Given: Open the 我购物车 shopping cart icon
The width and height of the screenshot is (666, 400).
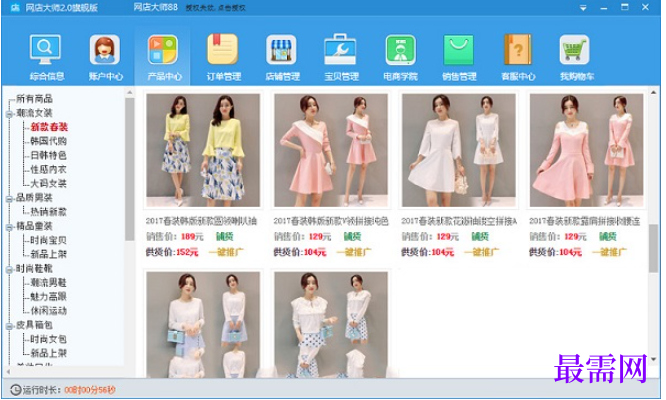Looking at the screenshot, I should click(x=575, y=49).
